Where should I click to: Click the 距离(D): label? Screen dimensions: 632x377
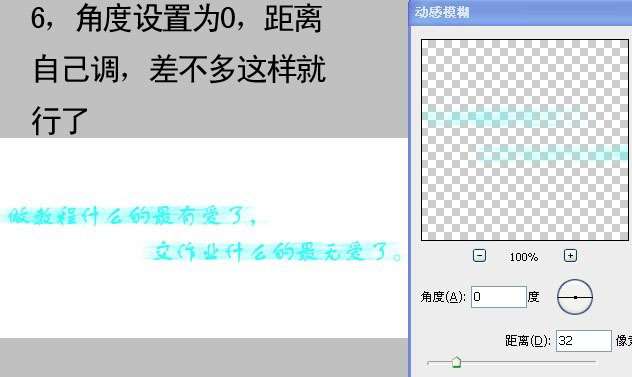(528, 341)
